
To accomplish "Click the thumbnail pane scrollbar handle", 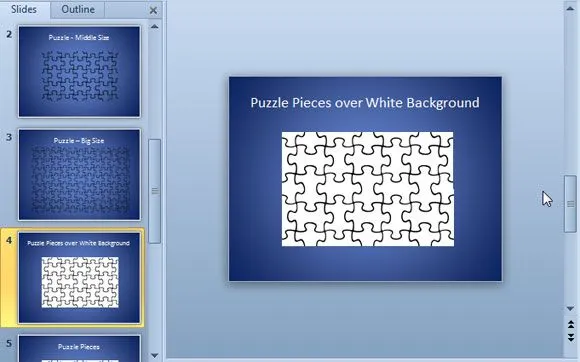I will [155, 191].
